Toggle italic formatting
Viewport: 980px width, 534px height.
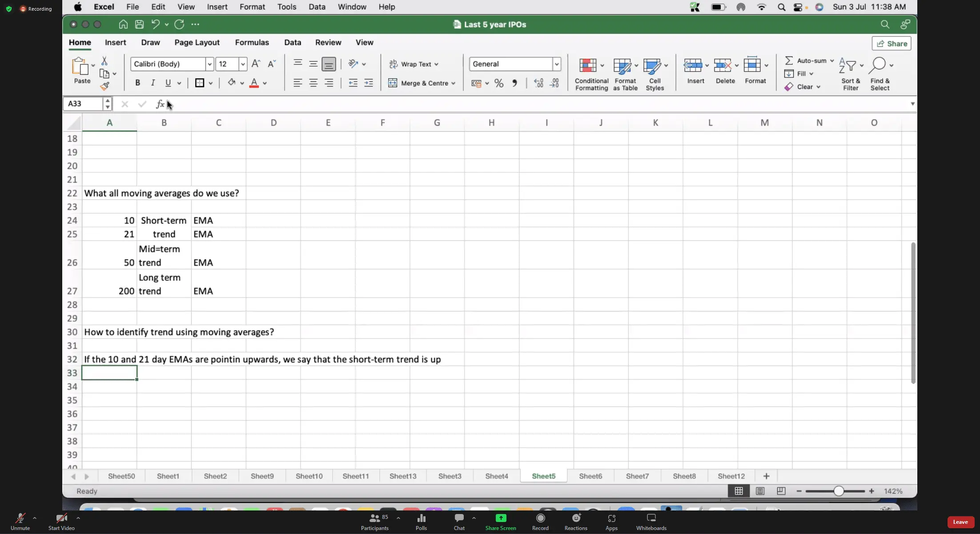coord(153,83)
